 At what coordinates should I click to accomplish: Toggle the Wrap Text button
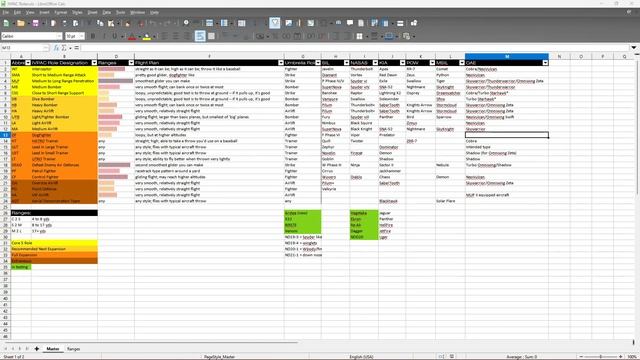(200, 36)
